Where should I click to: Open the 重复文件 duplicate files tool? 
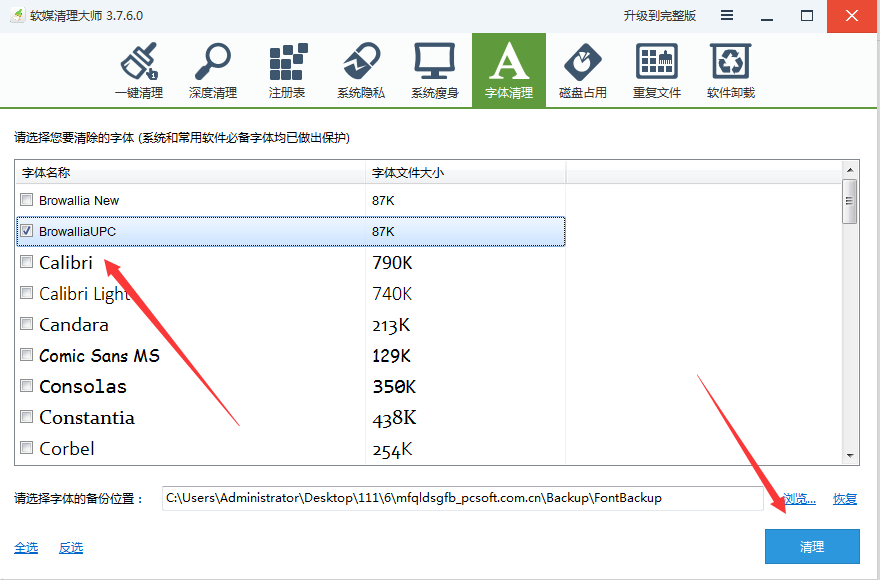[x=657, y=71]
